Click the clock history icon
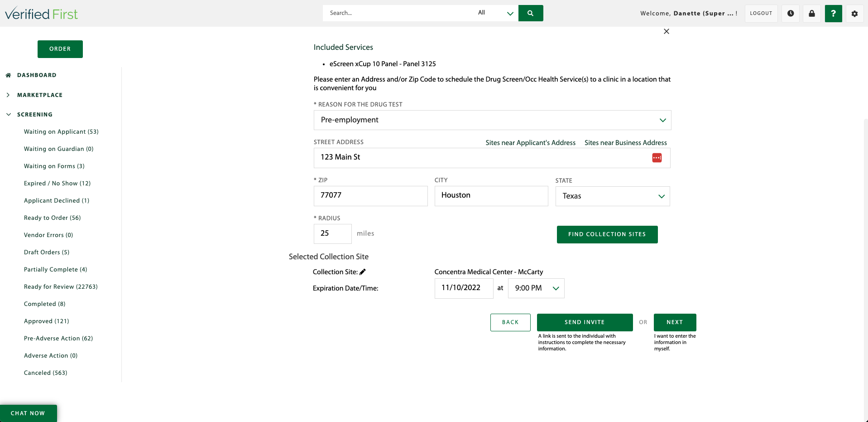 pos(790,13)
